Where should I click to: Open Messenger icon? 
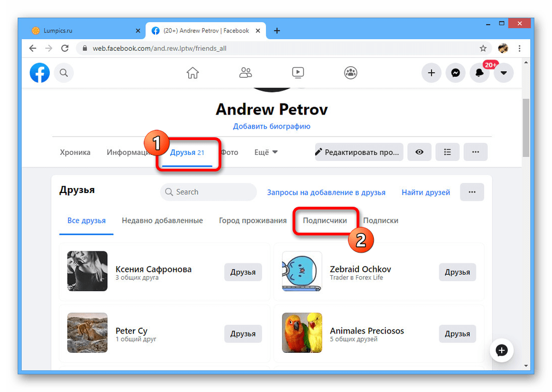coord(455,73)
